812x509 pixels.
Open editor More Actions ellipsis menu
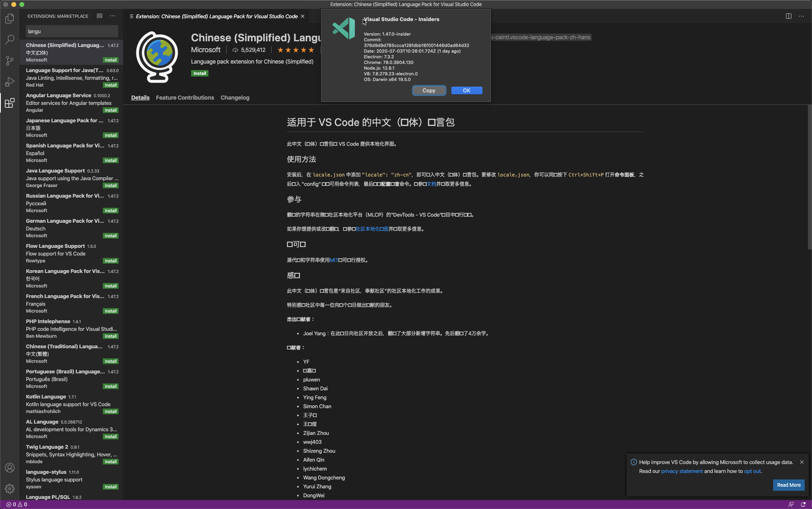tap(801, 16)
